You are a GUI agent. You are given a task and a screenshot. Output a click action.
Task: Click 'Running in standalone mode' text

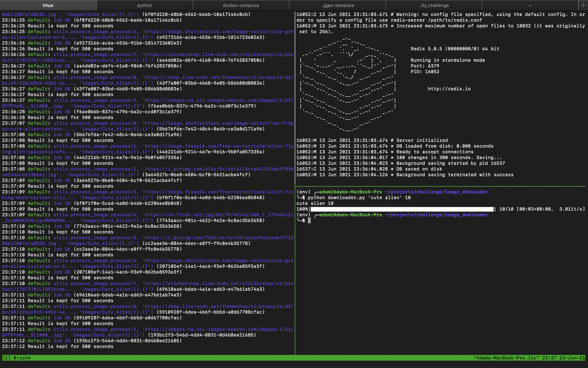click(x=448, y=60)
